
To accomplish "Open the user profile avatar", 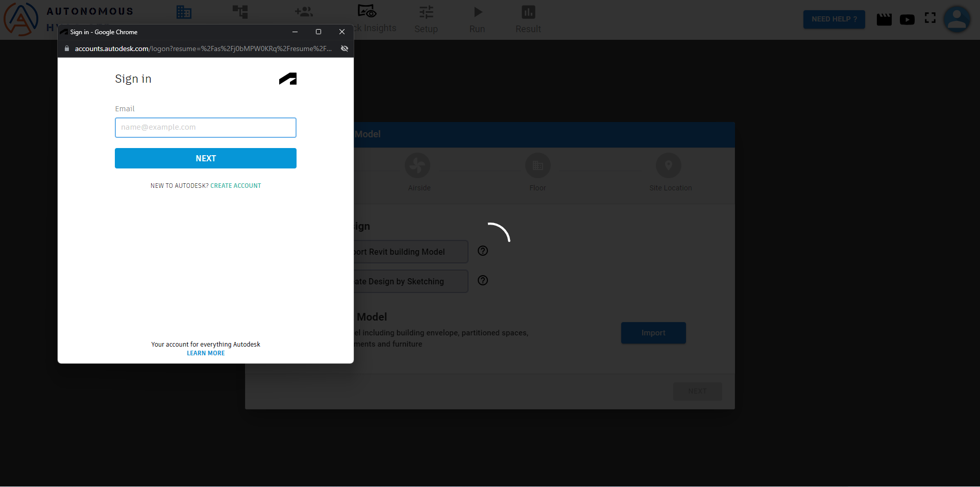I will pyautogui.click(x=957, y=19).
